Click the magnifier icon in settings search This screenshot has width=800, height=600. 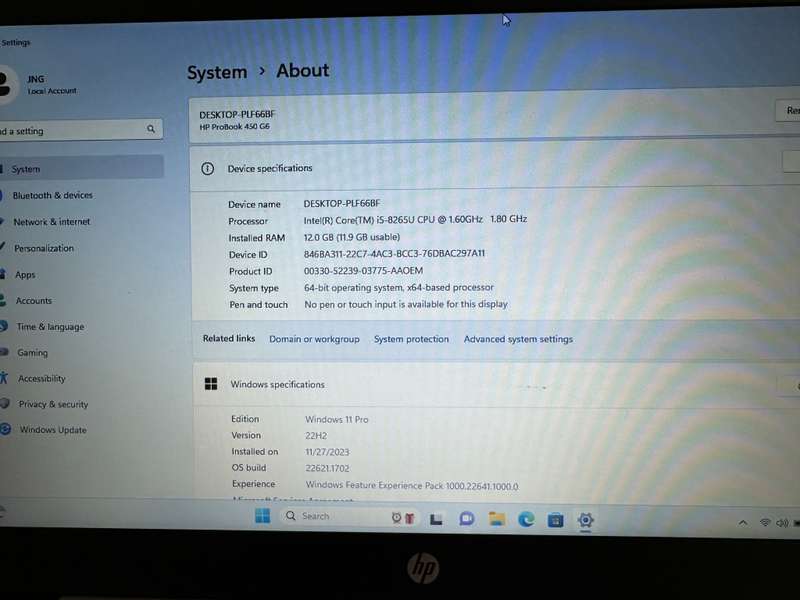[151, 129]
